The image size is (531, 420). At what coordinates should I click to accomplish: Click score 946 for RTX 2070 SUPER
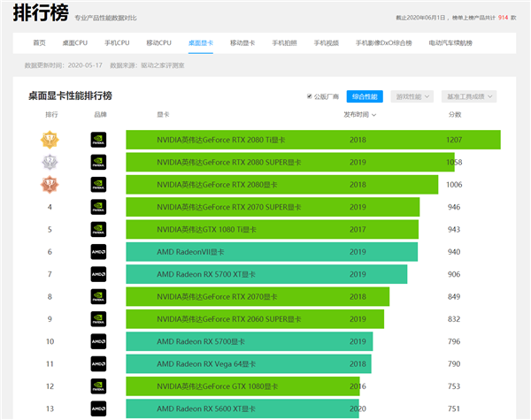click(x=454, y=207)
